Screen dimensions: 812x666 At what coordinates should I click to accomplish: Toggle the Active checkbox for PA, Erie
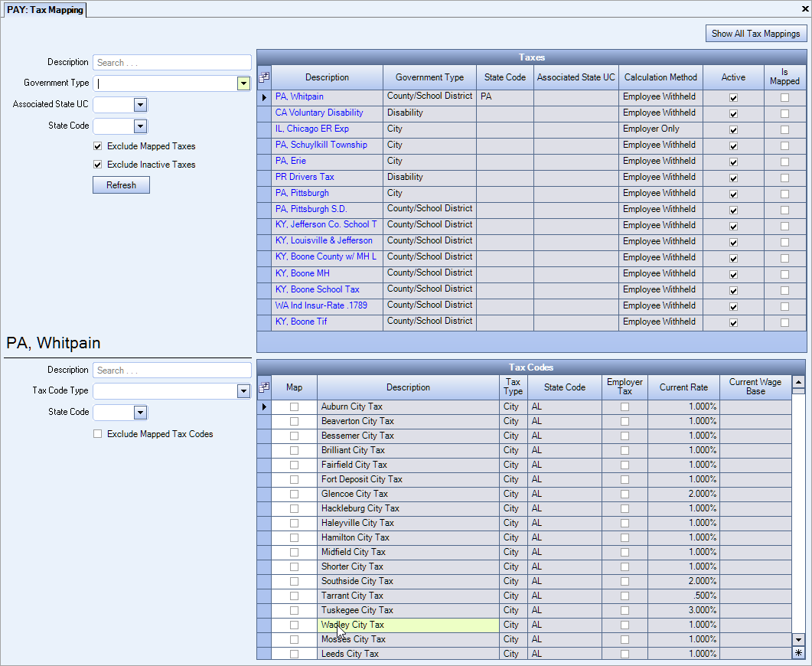pyautogui.click(x=732, y=161)
